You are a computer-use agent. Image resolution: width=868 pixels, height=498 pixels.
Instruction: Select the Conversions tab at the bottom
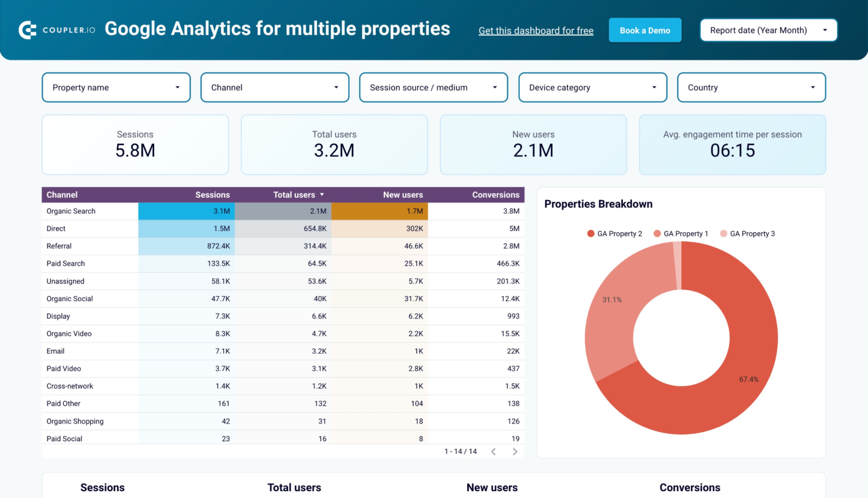point(689,487)
